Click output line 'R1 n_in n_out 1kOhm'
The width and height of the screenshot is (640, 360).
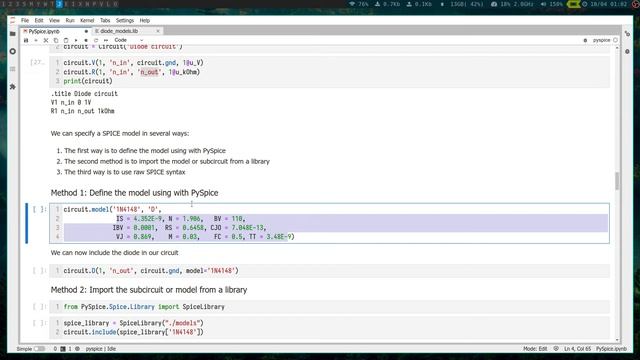click(x=82, y=111)
